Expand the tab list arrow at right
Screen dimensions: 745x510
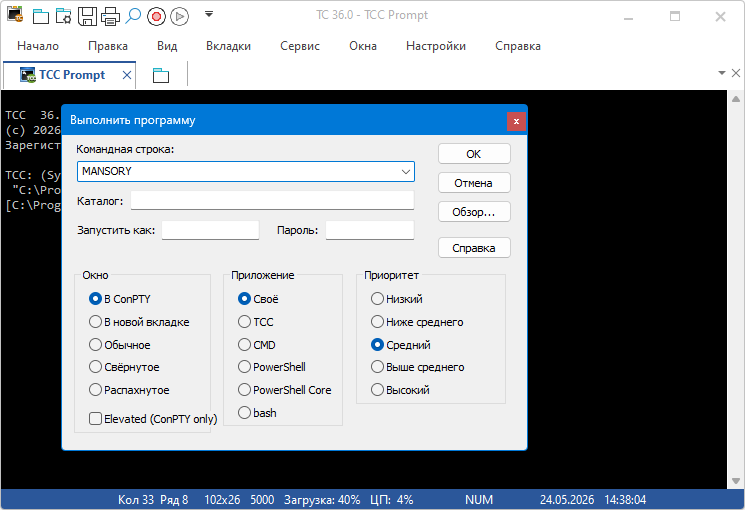coord(722,73)
